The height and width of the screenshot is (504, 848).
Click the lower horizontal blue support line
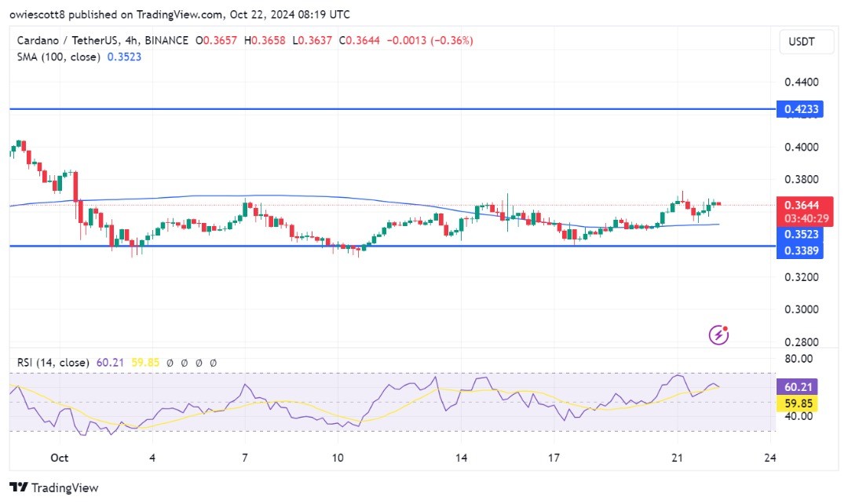click(393, 246)
